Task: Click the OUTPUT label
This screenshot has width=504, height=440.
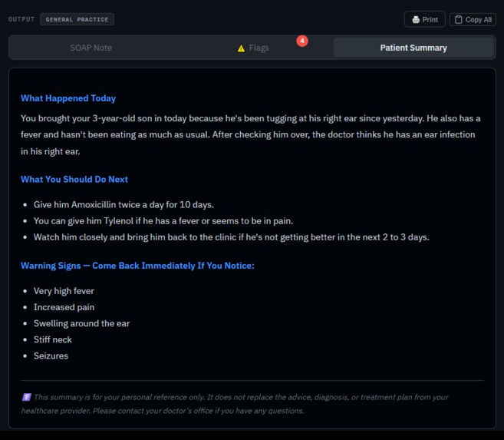Action: pos(21,19)
